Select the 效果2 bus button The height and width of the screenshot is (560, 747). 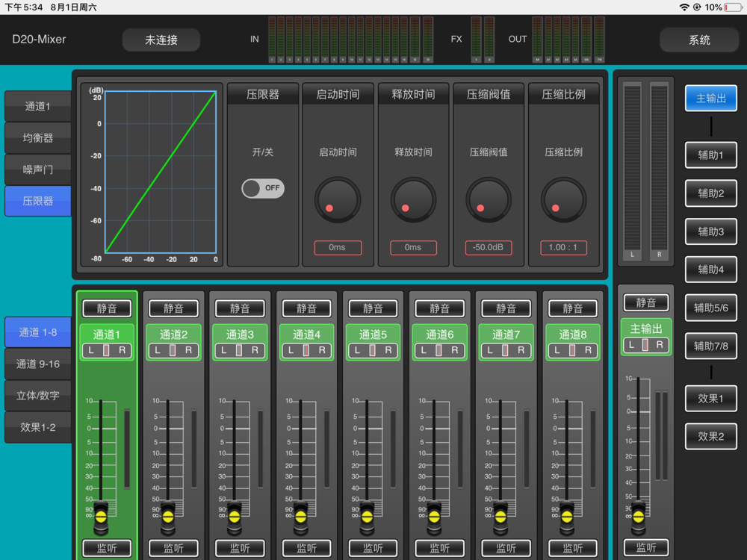click(711, 437)
